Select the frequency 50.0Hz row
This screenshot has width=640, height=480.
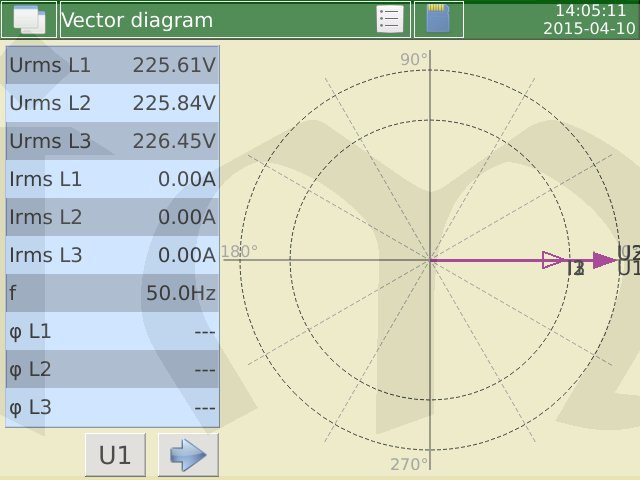pos(112,294)
